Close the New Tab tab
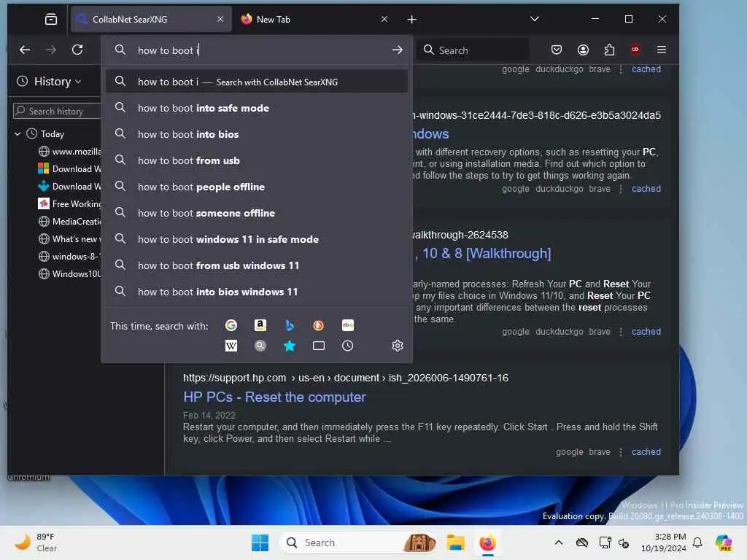This screenshot has width=747, height=560. pos(384,19)
